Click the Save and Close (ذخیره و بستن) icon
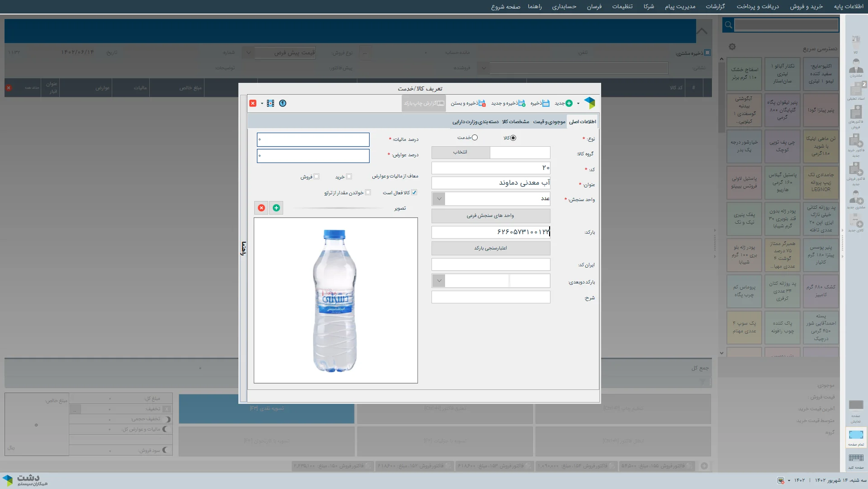The height and width of the screenshot is (489, 868). coord(482,103)
